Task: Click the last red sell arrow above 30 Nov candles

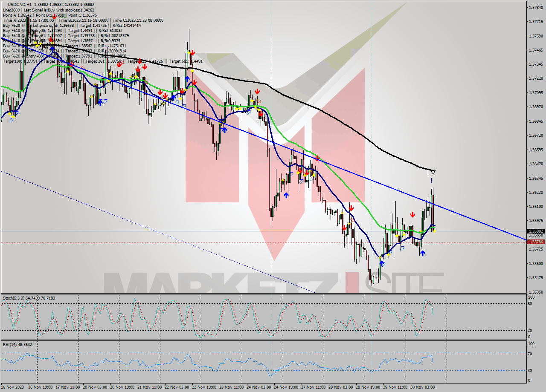Action: tap(412, 214)
